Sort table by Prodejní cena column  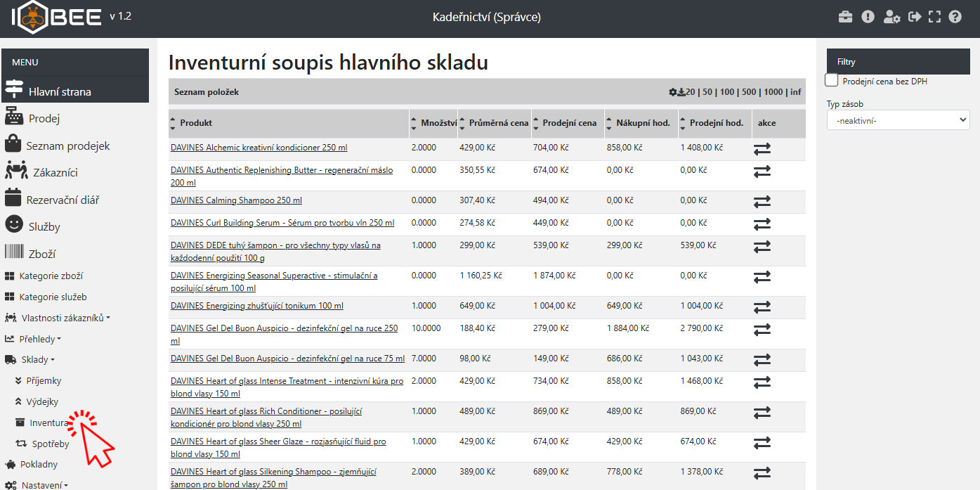click(568, 123)
